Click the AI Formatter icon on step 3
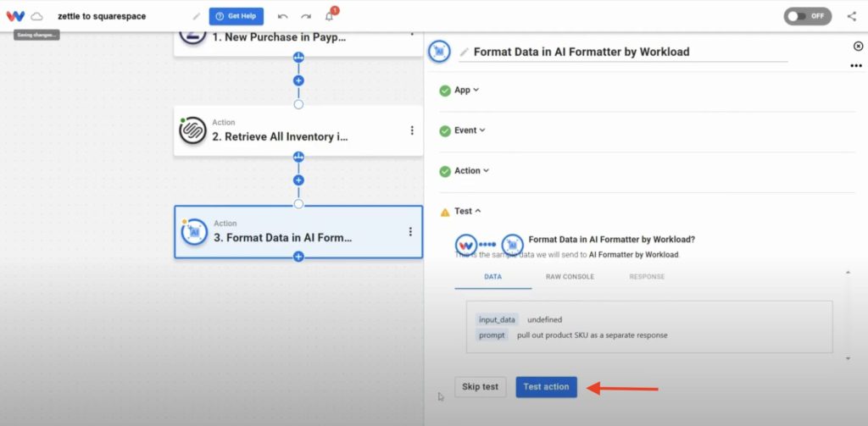This screenshot has width=868, height=426. (194, 232)
